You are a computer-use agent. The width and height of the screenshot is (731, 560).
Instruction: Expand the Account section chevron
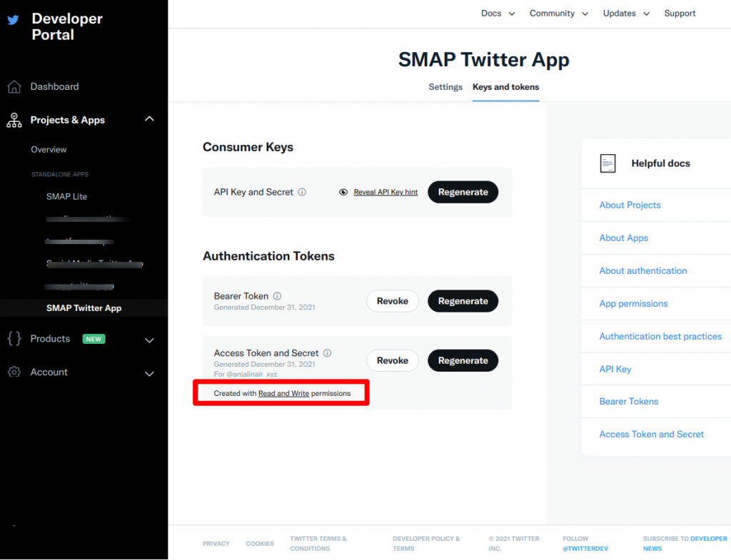pyautogui.click(x=149, y=372)
